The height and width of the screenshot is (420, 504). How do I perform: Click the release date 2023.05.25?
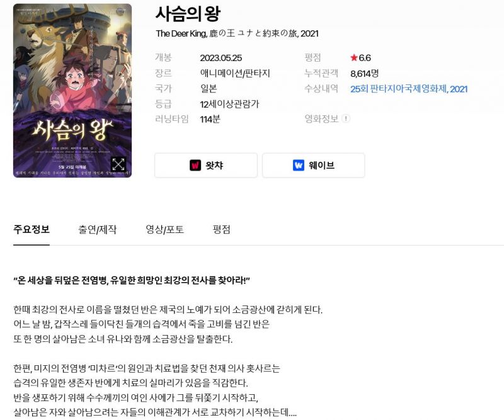pyautogui.click(x=221, y=58)
